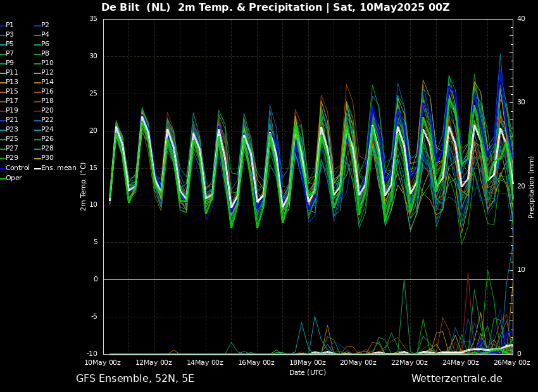Pick the P18 legend label
Screen dimensions: 538x392
coord(44,101)
